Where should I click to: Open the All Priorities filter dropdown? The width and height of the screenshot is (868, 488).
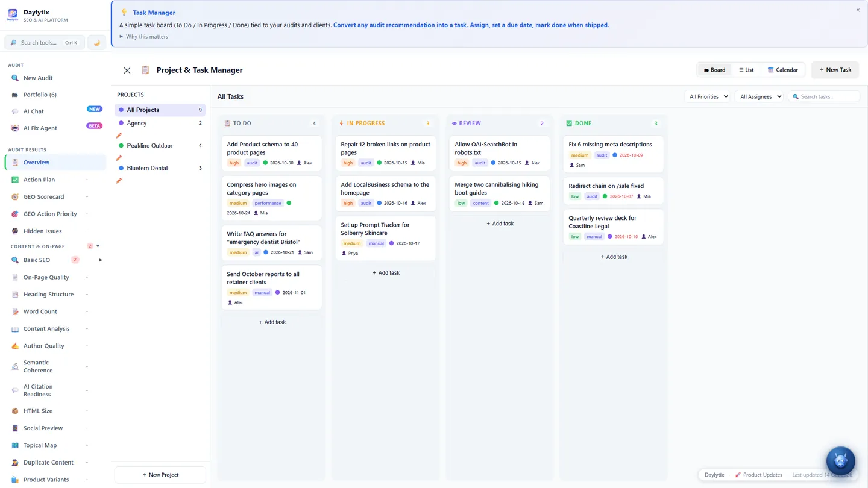pyautogui.click(x=708, y=96)
